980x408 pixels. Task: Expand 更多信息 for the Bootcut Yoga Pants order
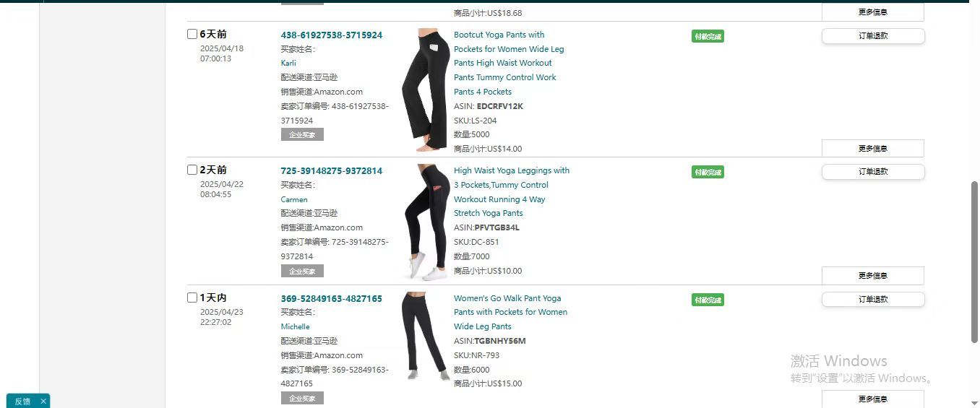(873, 148)
